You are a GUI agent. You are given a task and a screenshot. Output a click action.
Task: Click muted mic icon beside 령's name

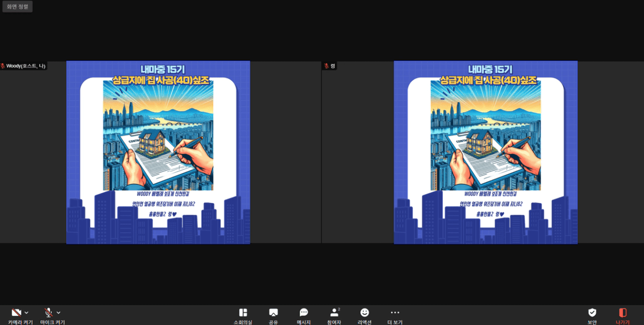tap(326, 66)
